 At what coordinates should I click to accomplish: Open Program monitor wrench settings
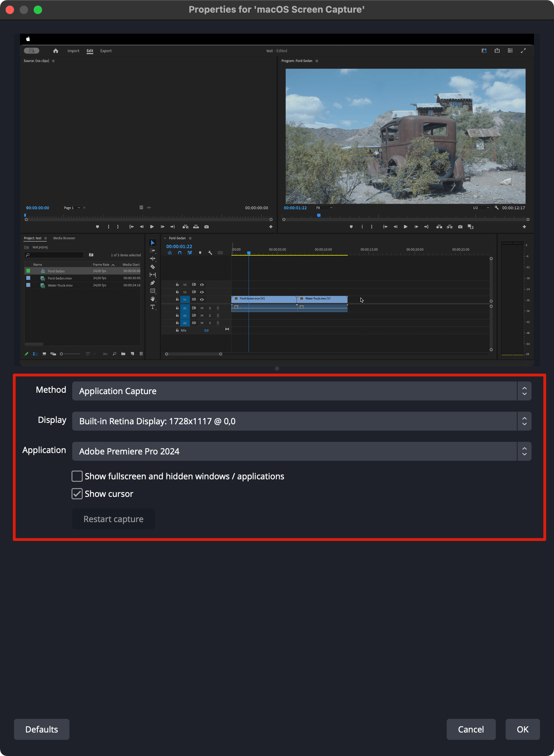tap(496, 208)
